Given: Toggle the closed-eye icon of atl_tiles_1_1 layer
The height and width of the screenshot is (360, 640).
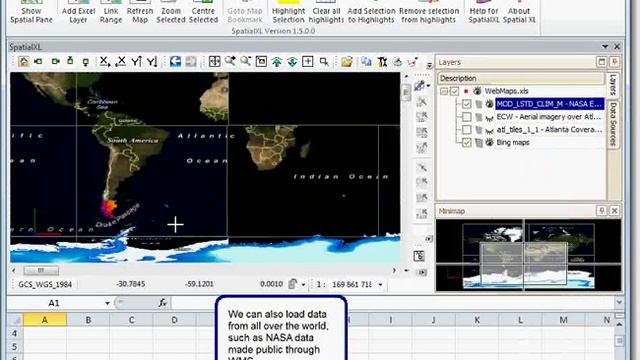Looking at the screenshot, I should click(489, 131).
